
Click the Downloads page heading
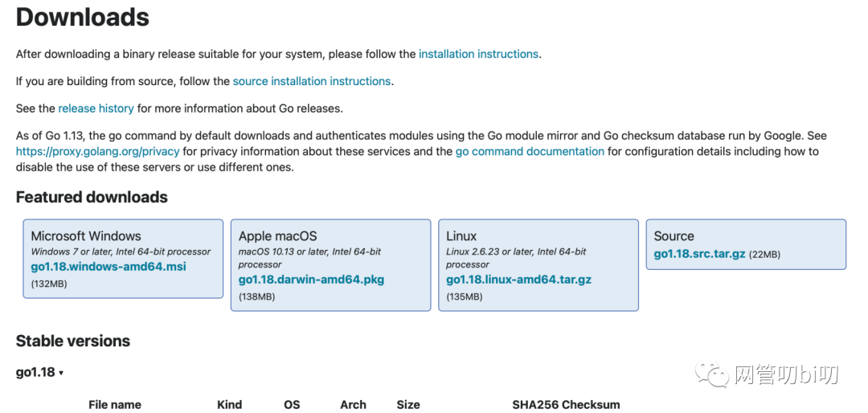coord(83,18)
